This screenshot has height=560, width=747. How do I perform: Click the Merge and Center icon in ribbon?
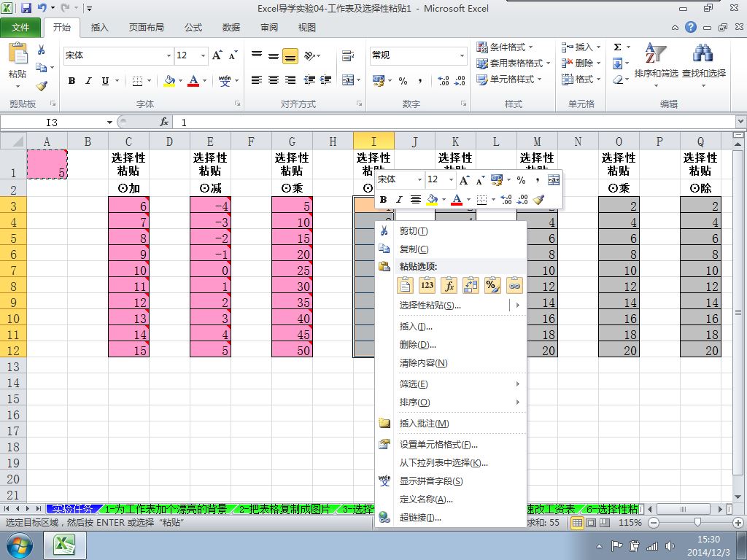click(x=348, y=80)
